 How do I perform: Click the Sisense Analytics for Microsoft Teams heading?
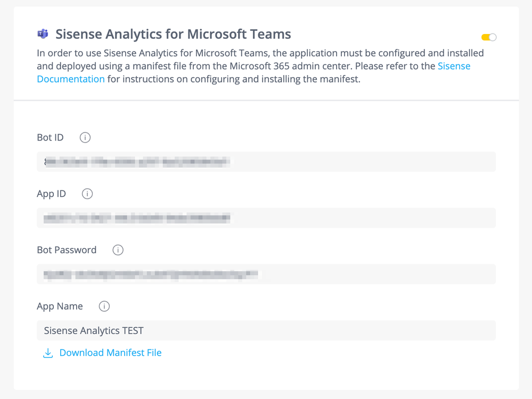pyautogui.click(x=173, y=34)
